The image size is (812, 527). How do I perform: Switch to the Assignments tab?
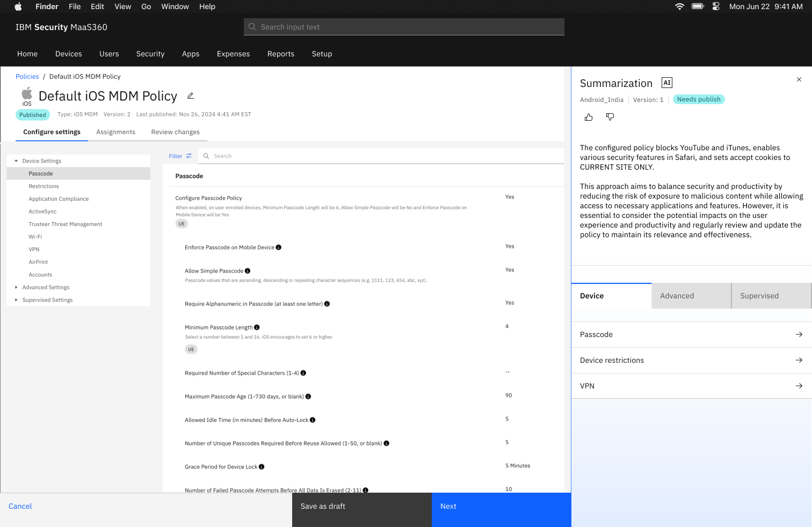115,132
